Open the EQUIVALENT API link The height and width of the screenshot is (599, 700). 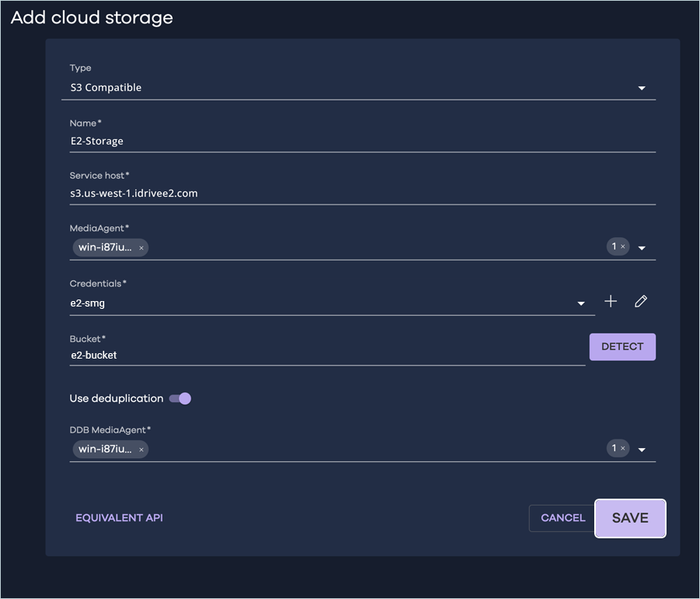tap(119, 518)
